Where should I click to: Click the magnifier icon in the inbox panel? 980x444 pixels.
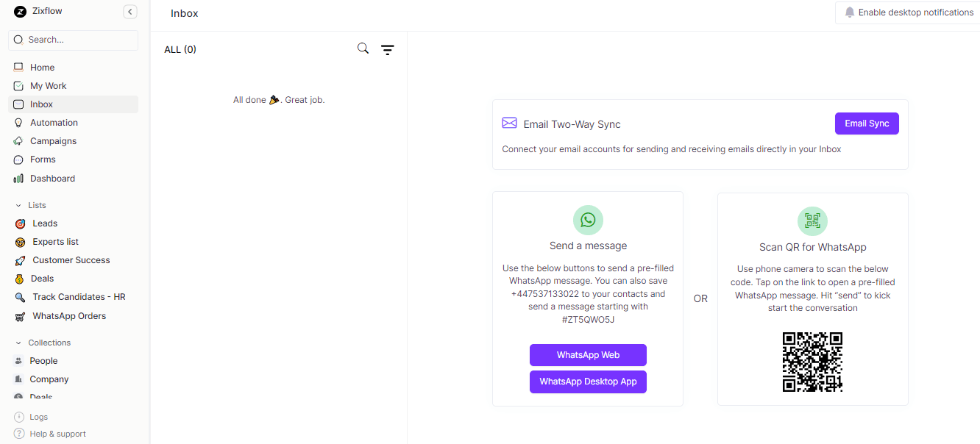pos(362,48)
